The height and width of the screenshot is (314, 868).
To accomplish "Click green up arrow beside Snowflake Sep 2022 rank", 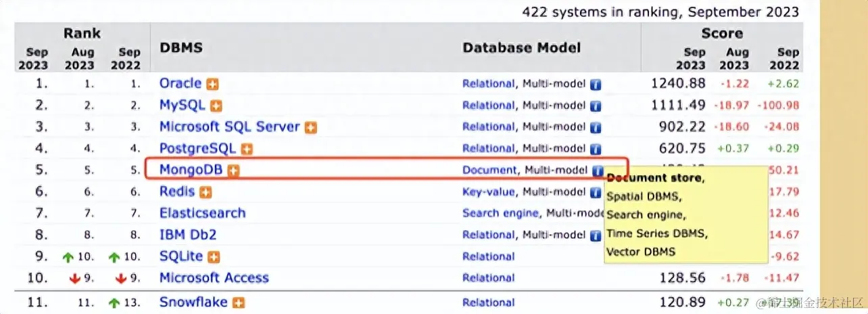I will [115, 303].
